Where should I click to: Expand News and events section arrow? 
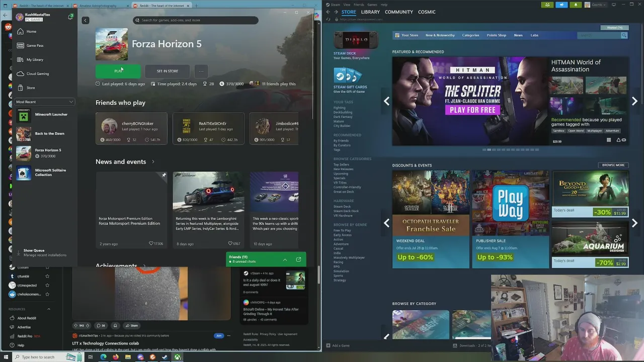(153, 162)
